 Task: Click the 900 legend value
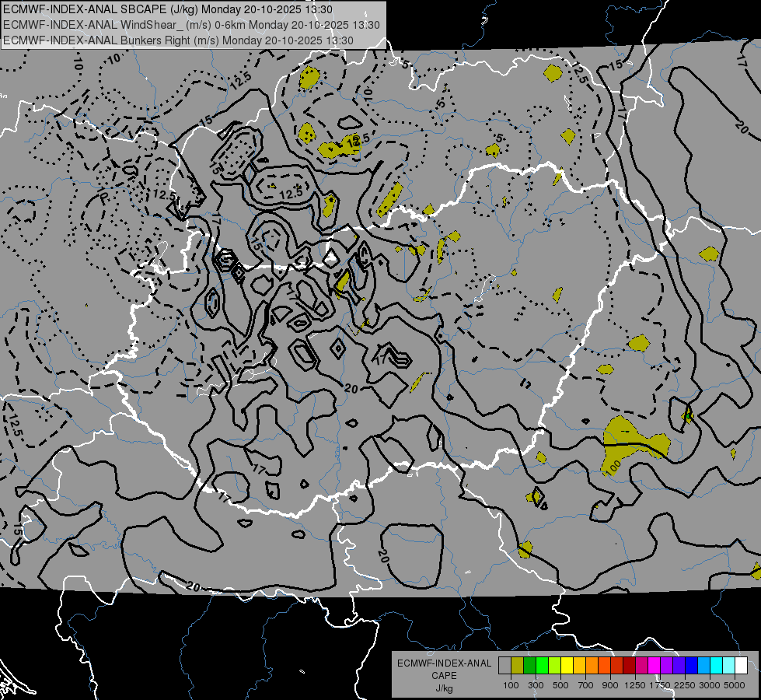(x=610, y=685)
